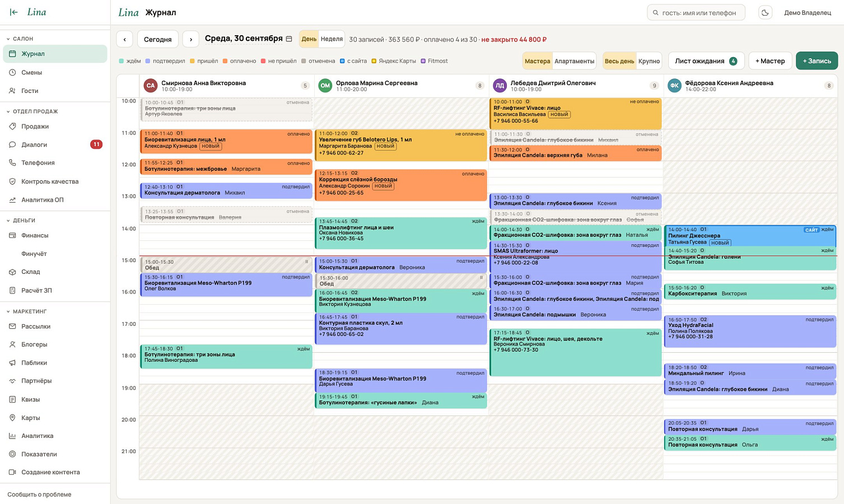Open Контроль качества section
844x504 pixels.
(x=55, y=181)
